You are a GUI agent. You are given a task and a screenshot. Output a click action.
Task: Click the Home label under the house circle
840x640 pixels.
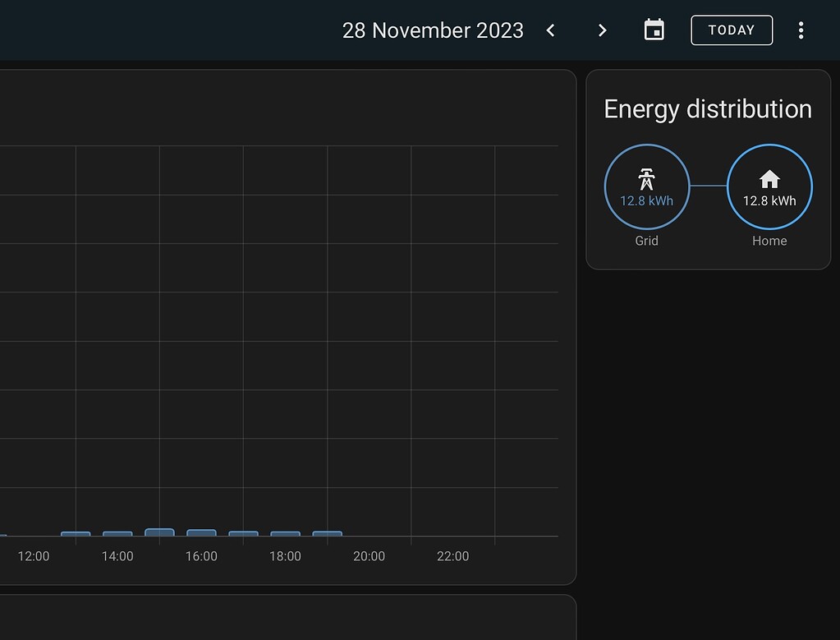[769, 240]
